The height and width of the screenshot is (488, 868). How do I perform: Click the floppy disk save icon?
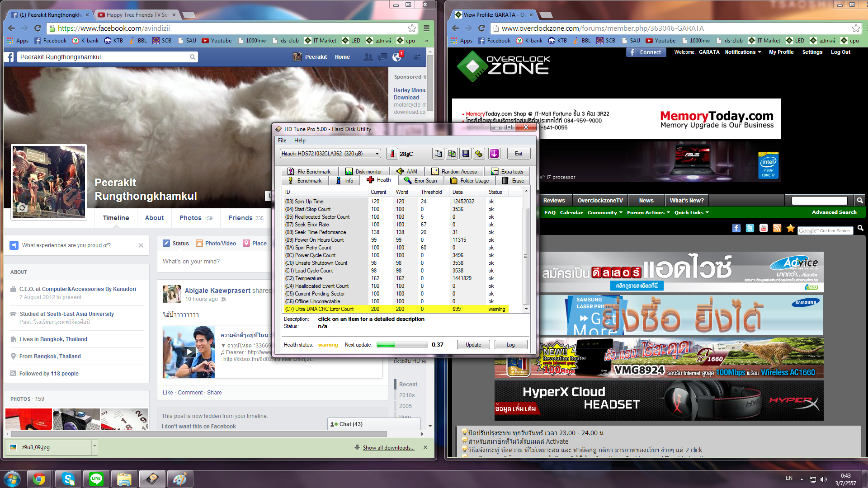pyautogui.click(x=465, y=154)
